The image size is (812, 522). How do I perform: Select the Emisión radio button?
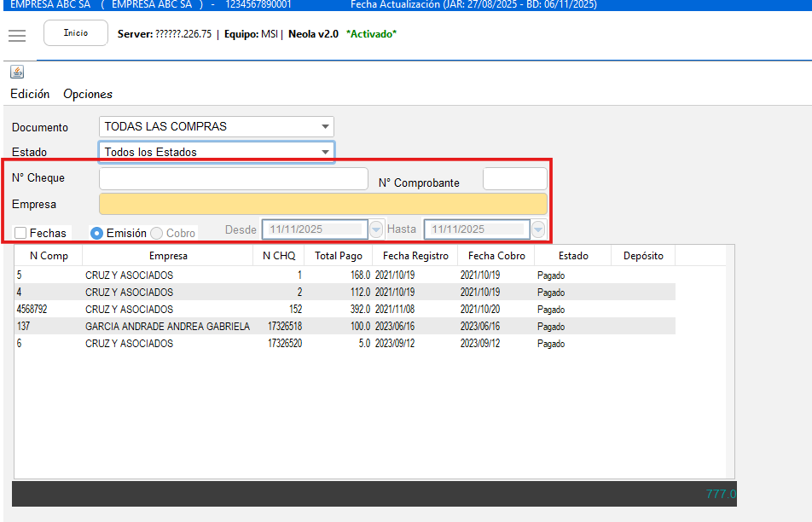(x=97, y=233)
